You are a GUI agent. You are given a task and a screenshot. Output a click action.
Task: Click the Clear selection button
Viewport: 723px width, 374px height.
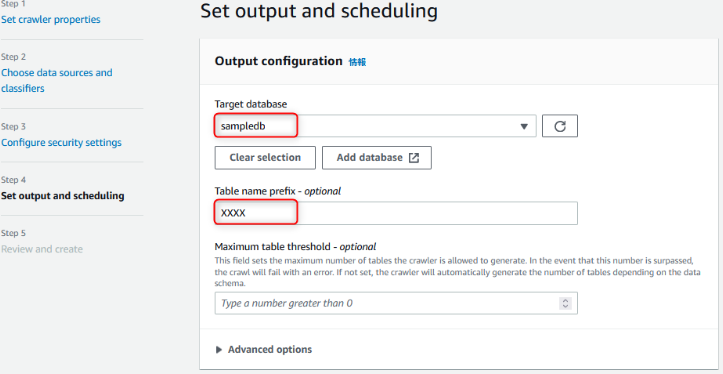click(265, 158)
